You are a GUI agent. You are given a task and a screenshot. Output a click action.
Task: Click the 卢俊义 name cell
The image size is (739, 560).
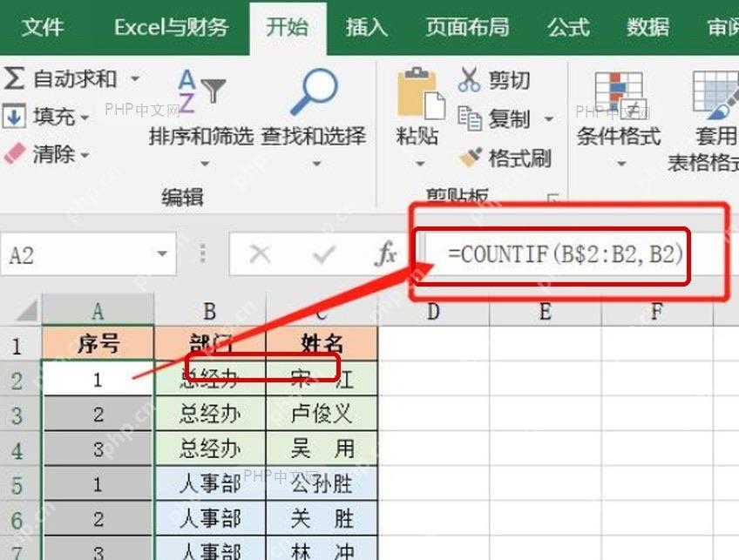(x=322, y=414)
